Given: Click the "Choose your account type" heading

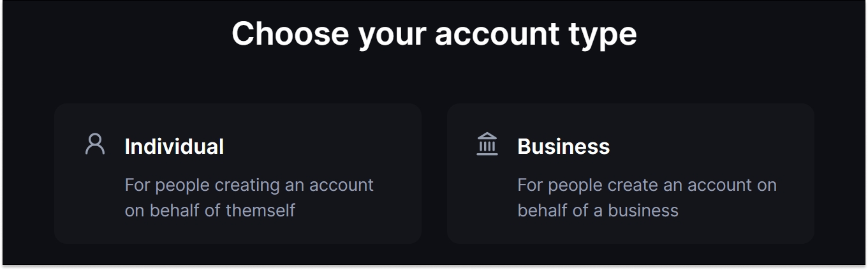Looking at the screenshot, I should tap(434, 33).
